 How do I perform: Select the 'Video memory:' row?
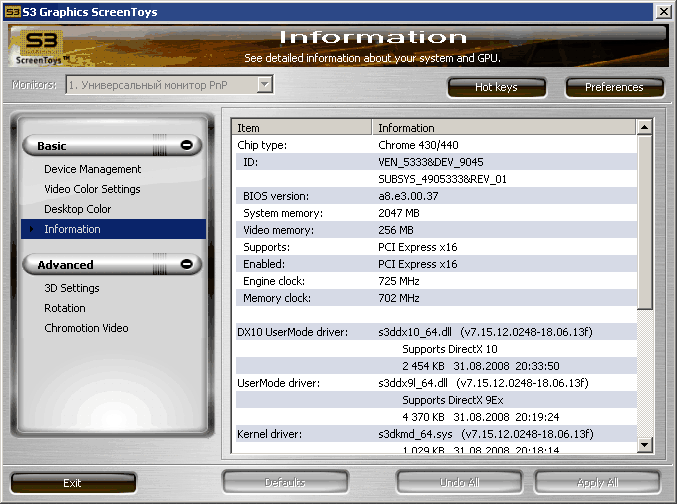click(436, 230)
